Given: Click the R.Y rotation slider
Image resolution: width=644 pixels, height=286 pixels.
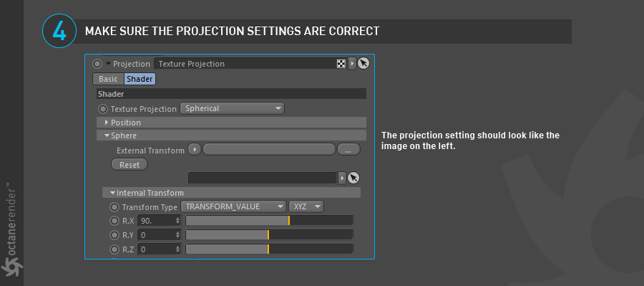Looking at the screenshot, I should tap(270, 235).
